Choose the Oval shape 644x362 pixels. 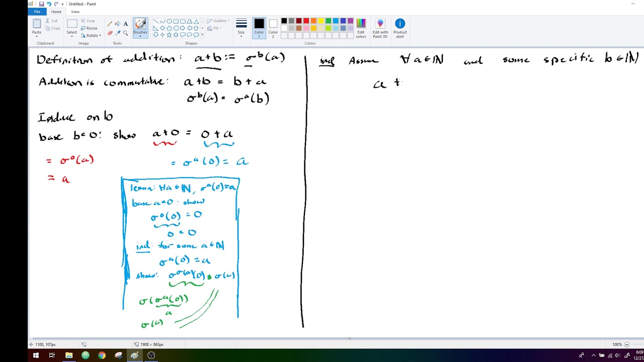tap(169, 22)
